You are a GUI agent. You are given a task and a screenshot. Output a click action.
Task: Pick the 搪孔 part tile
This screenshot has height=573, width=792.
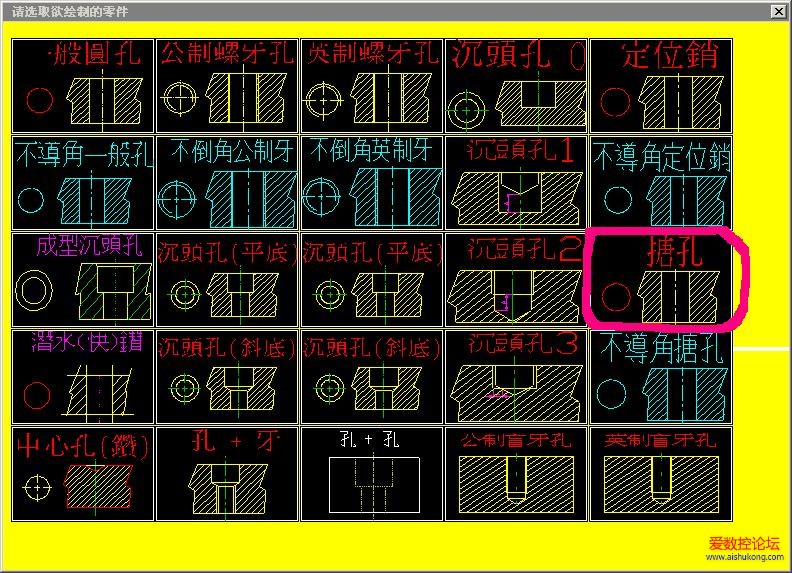pyautogui.click(x=661, y=280)
